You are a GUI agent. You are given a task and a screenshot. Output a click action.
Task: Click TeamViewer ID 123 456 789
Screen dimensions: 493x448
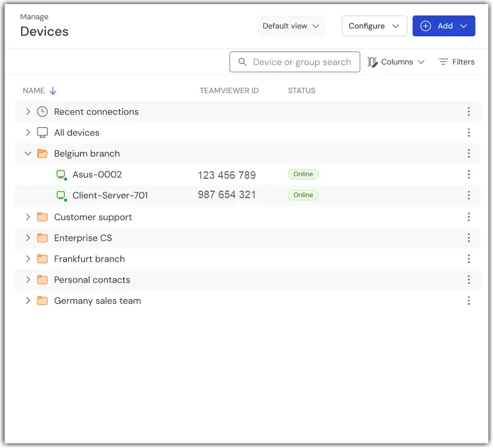227,175
